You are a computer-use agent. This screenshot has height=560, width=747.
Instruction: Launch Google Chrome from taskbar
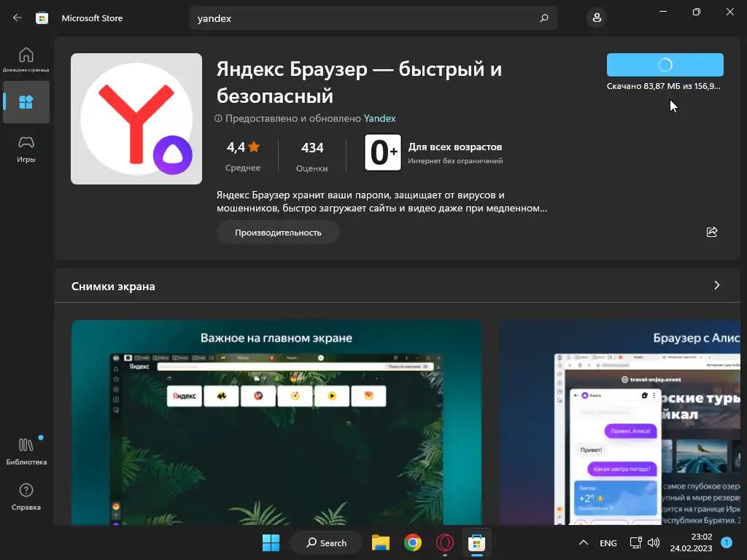(x=413, y=542)
